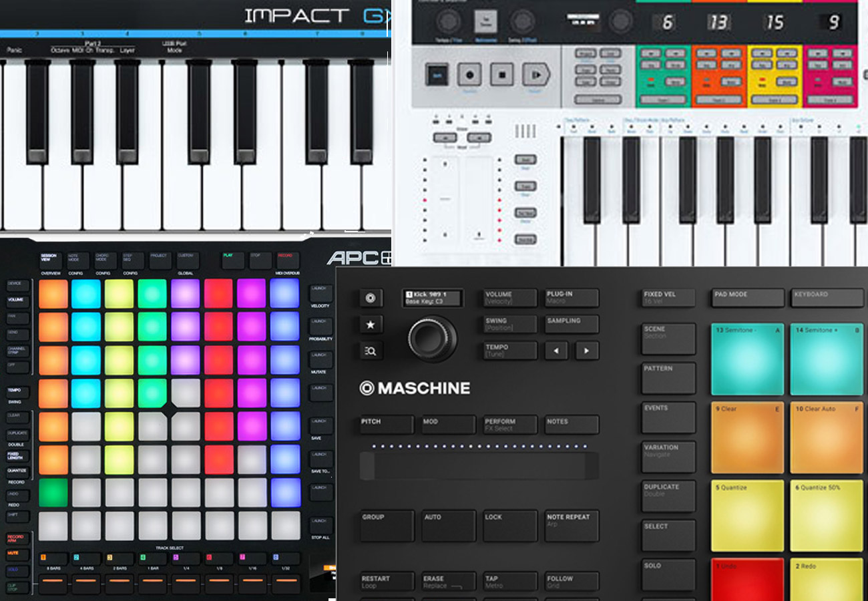Hit the Maschine left arrow page button
The width and height of the screenshot is (868, 601).
click(x=556, y=351)
